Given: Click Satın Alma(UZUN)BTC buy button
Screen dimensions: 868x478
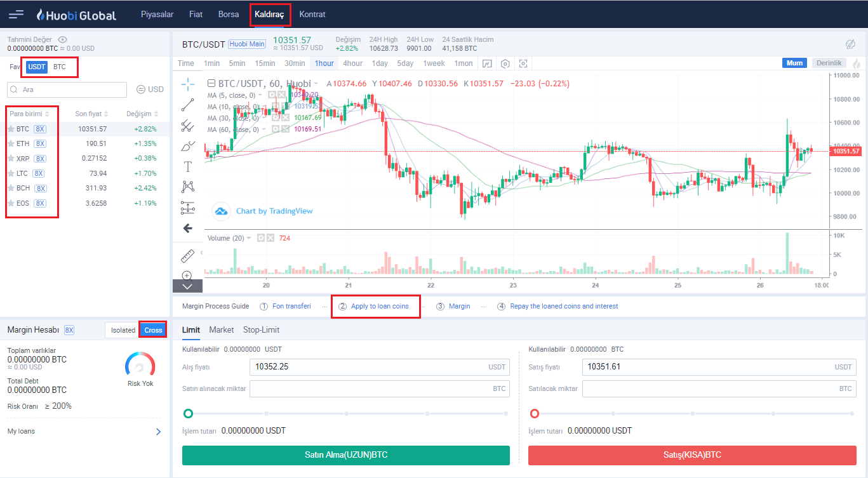Looking at the screenshot, I should click(346, 455).
